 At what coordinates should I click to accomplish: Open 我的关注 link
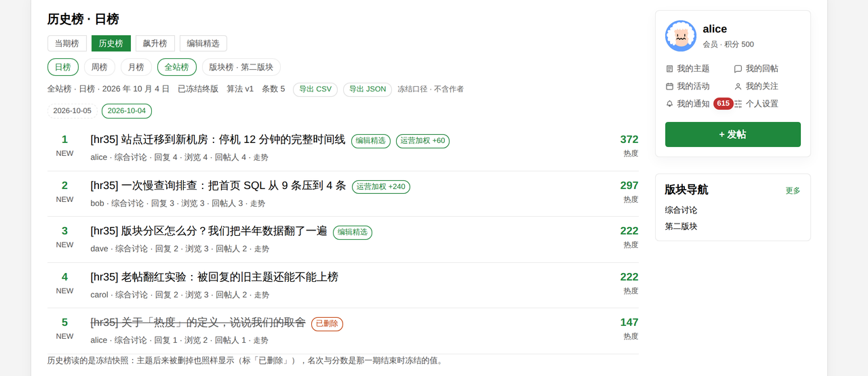(762, 86)
